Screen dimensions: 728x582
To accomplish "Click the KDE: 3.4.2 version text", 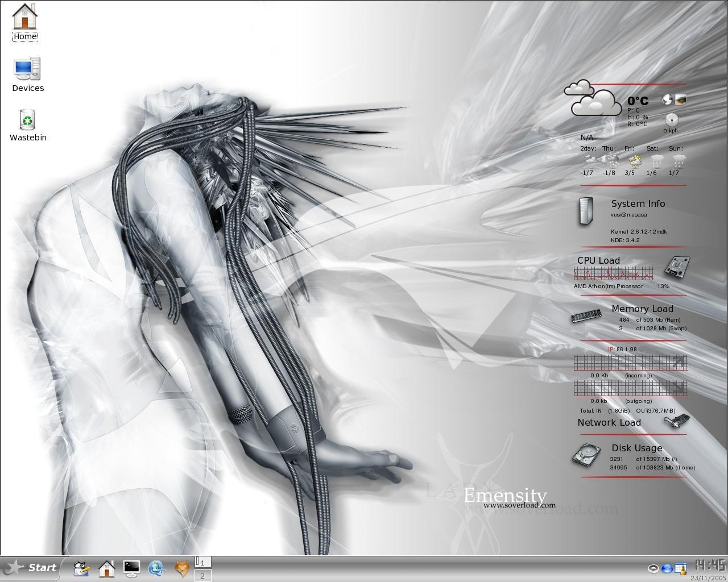I will point(625,240).
